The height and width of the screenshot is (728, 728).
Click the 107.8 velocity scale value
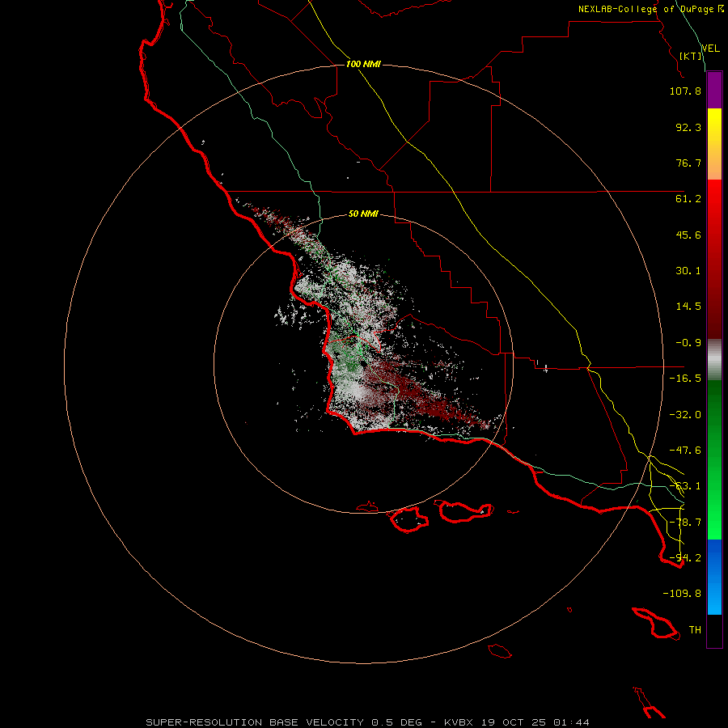(685, 91)
